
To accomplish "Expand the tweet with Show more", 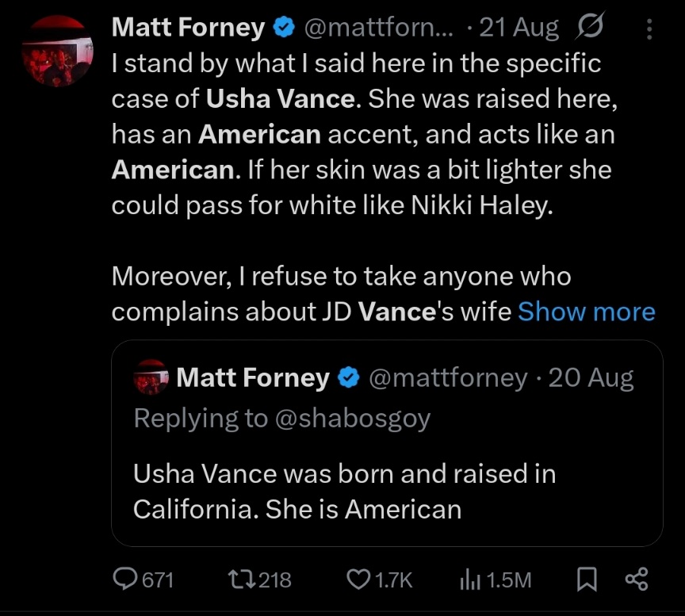I will [586, 312].
